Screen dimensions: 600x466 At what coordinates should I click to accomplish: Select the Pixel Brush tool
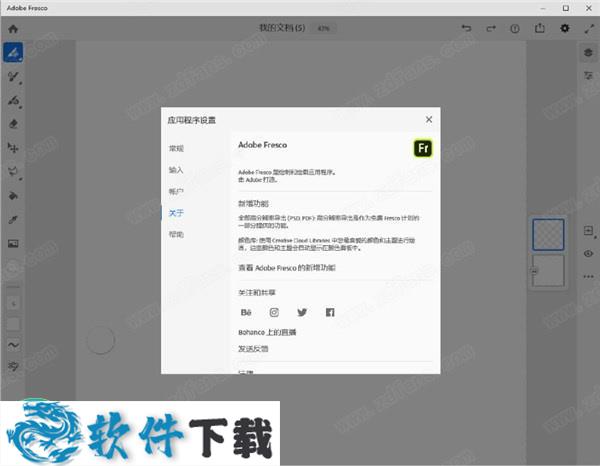pos(14,51)
